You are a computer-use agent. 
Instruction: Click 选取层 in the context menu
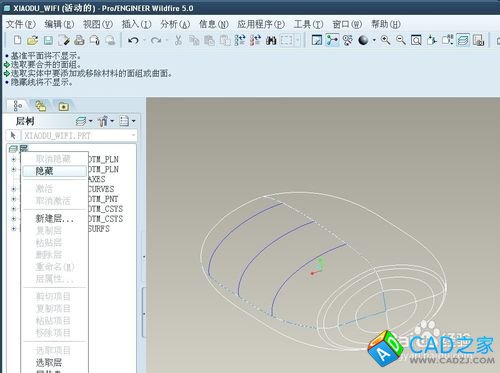click(49, 362)
